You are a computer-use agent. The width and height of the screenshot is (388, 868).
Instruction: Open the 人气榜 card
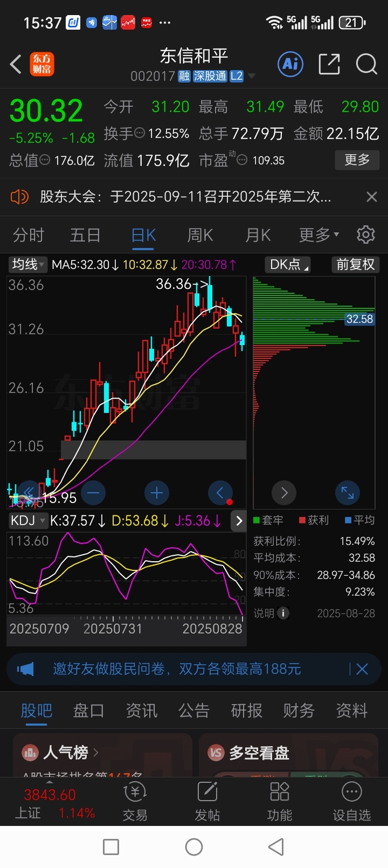[102, 755]
